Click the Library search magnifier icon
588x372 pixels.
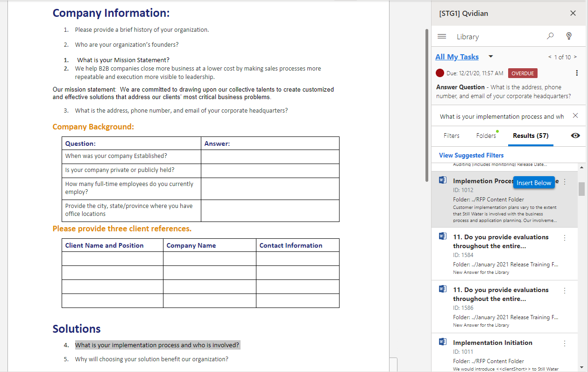click(550, 36)
